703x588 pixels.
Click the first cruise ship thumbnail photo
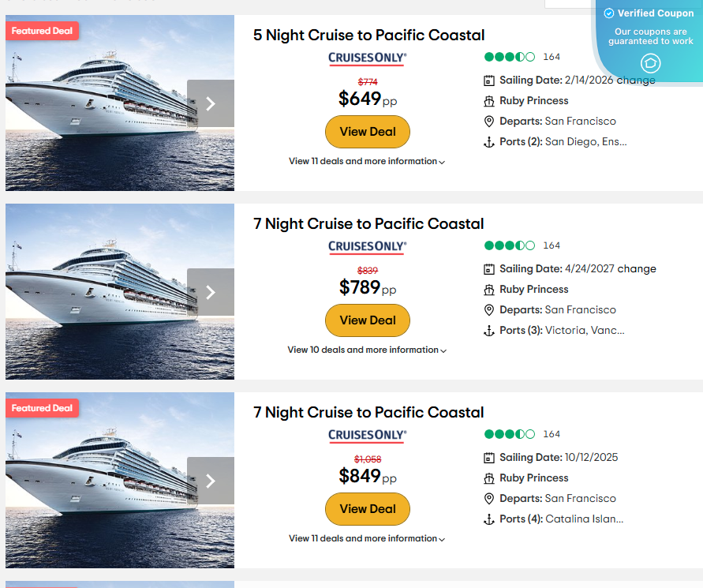click(119, 103)
